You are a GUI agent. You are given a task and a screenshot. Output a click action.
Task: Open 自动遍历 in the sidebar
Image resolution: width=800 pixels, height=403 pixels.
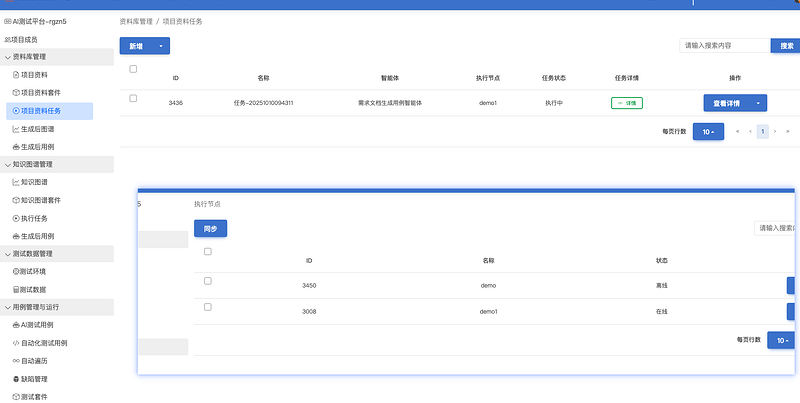tap(35, 361)
